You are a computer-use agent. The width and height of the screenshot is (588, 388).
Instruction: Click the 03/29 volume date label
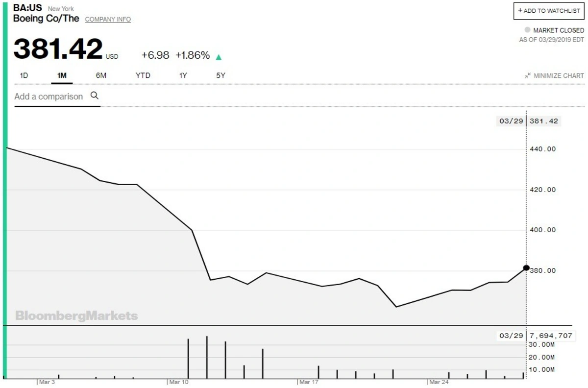[511, 336]
